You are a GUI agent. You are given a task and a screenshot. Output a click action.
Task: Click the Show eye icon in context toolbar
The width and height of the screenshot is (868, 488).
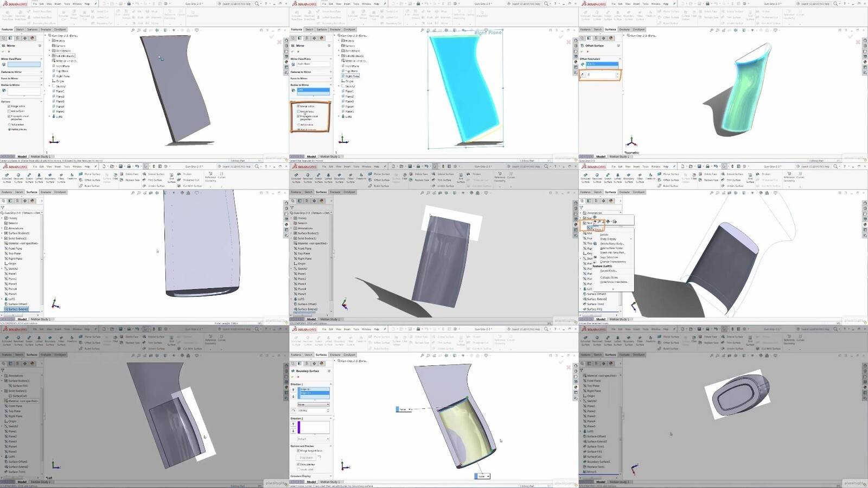595,221
